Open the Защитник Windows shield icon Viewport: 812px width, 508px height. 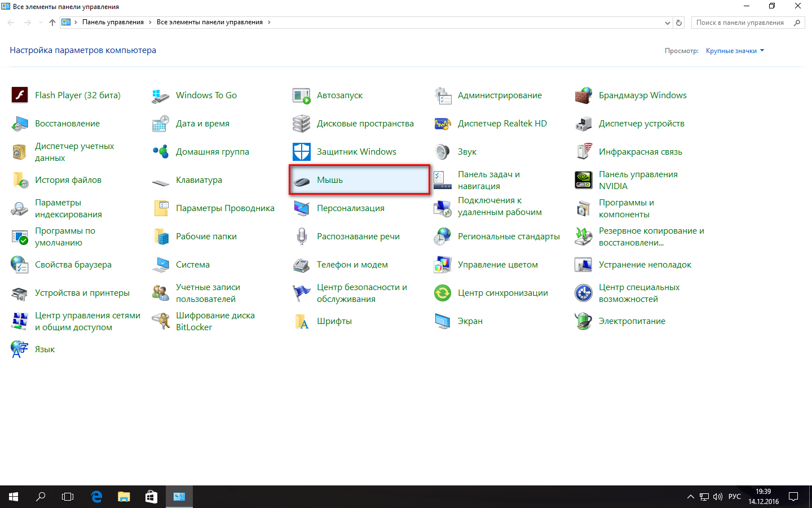(302, 152)
